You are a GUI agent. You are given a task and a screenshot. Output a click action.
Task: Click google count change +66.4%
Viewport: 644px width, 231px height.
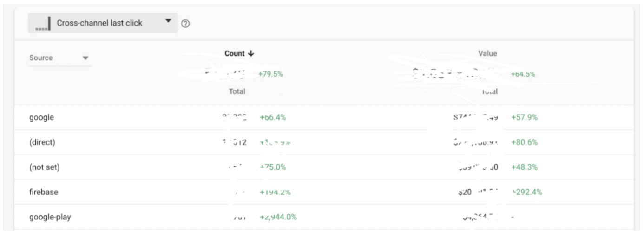273,117
